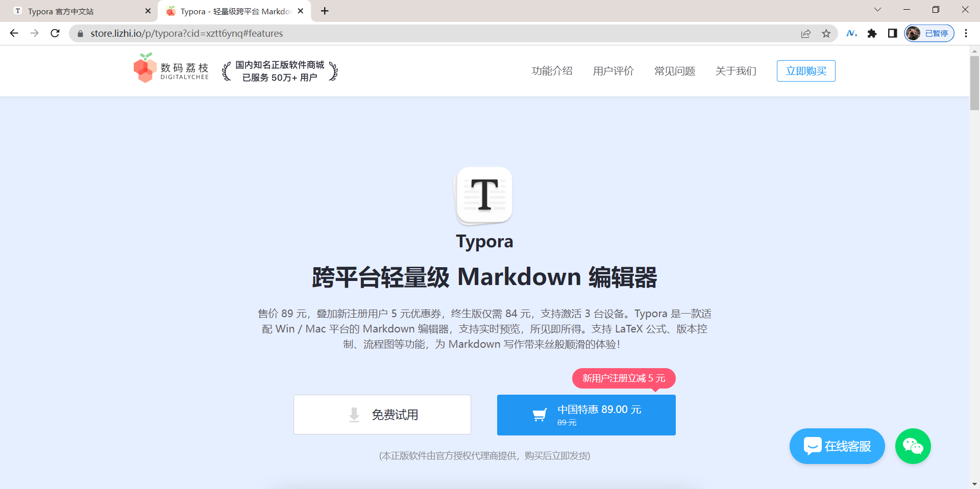Image resolution: width=980 pixels, height=489 pixels.
Task: Click the vertical scrollbar thumb
Action: click(974, 83)
